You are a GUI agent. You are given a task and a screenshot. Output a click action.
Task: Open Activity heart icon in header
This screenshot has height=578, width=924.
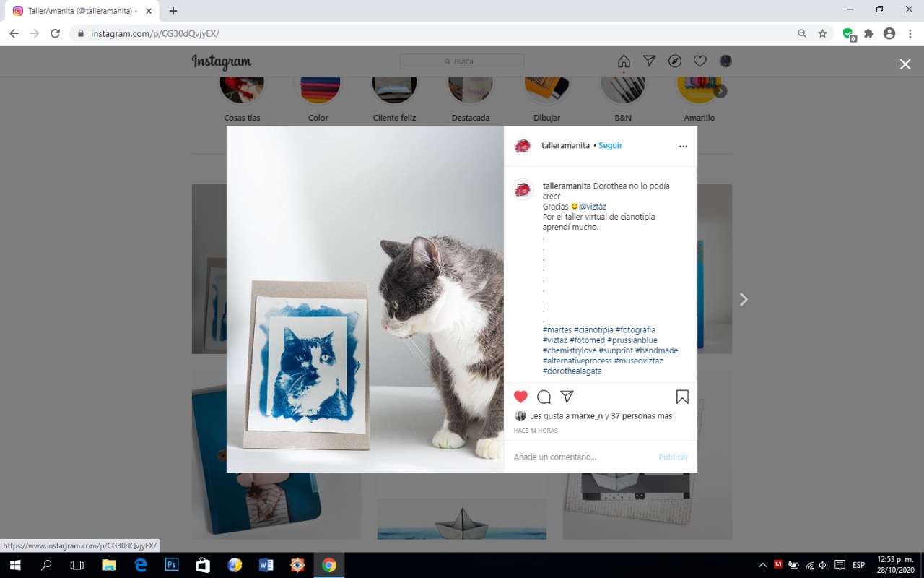click(x=699, y=61)
